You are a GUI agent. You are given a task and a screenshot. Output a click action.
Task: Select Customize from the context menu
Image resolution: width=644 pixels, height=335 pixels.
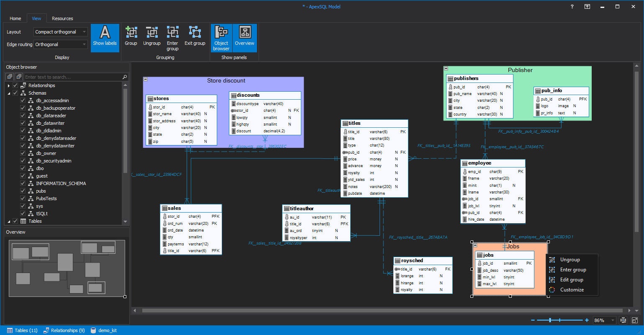572,290
